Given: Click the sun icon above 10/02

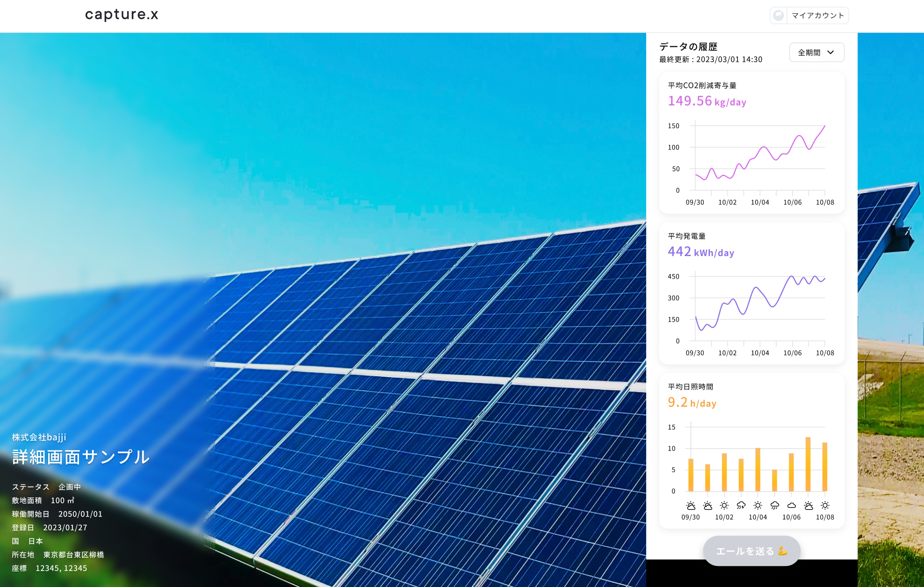Looking at the screenshot, I should coord(724,505).
